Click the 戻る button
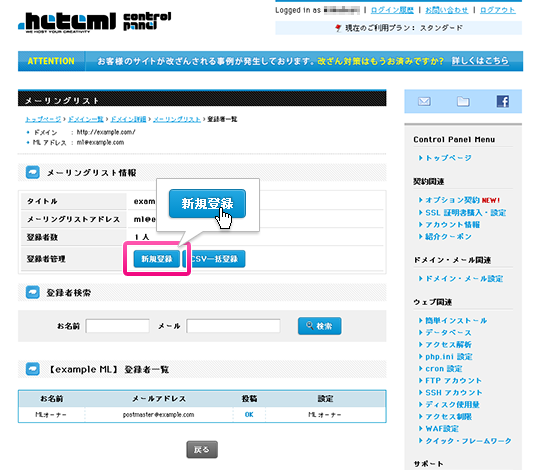This screenshot has width=540, height=470. click(202, 449)
